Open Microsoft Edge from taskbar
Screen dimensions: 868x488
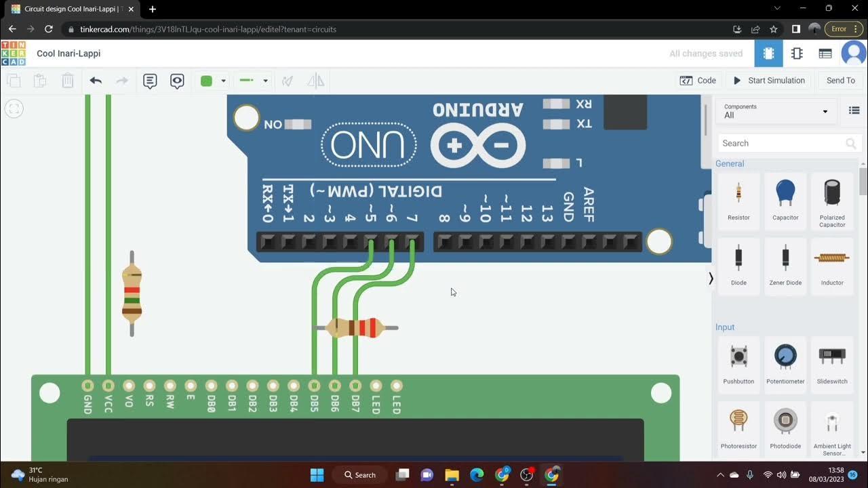click(477, 474)
